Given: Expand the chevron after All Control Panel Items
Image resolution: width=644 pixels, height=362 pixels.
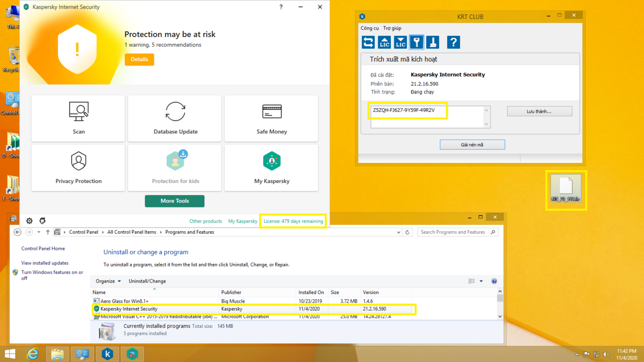Looking at the screenshot, I should click(x=161, y=232).
